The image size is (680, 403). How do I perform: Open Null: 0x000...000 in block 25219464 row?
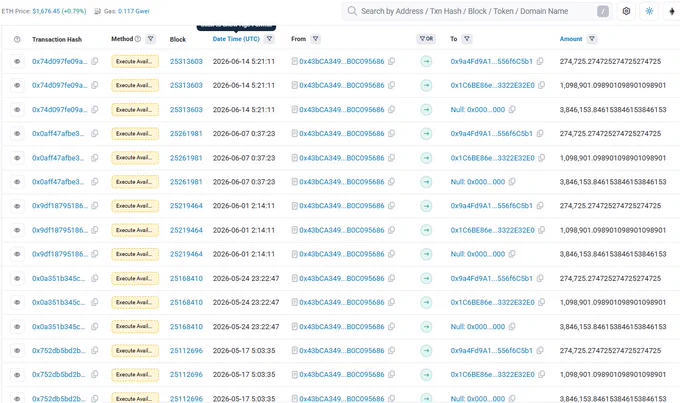[477, 254]
